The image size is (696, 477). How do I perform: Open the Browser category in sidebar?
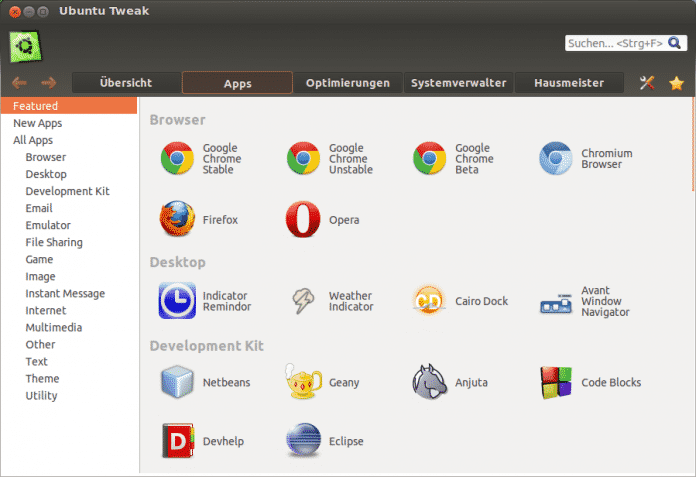[69, 157]
